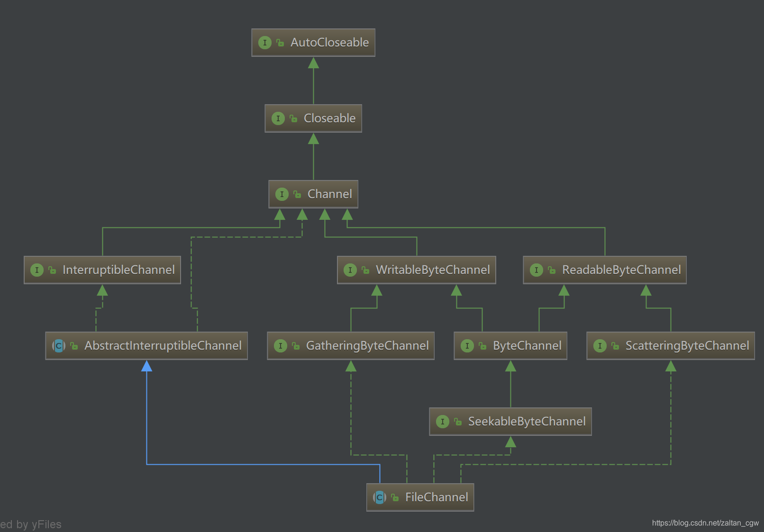Click the public lock icon on FileChannel
The width and height of the screenshot is (764, 532).
click(395, 497)
